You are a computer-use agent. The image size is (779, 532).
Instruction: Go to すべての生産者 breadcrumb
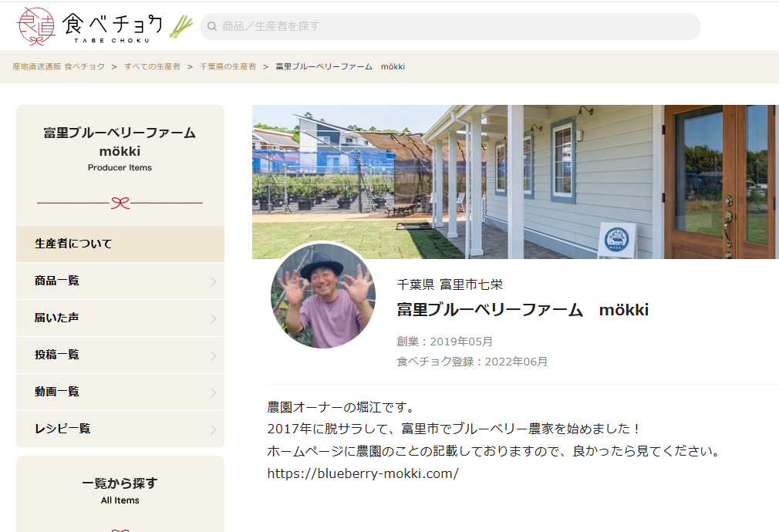pos(152,67)
